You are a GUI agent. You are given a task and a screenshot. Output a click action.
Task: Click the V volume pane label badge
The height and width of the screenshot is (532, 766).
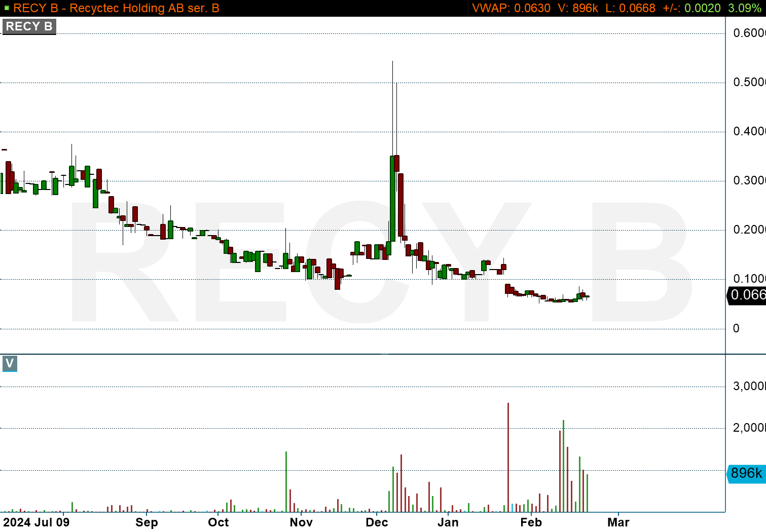click(10, 363)
